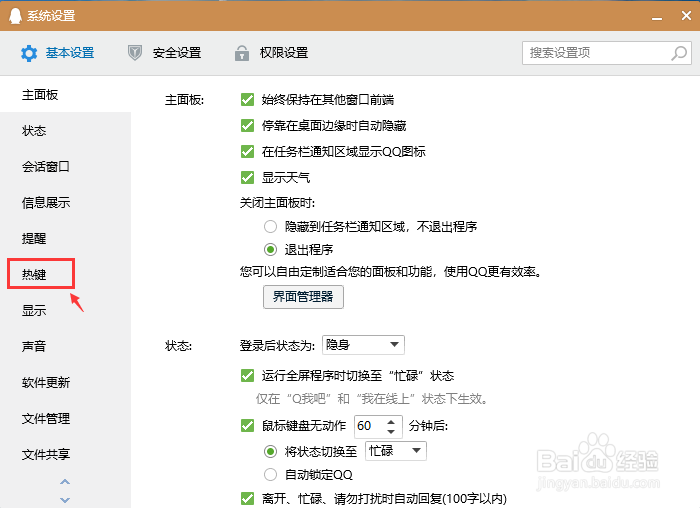This screenshot has width=700, height=508.
Task: Click the 界面管理器 button
Action: coord(303,296)
